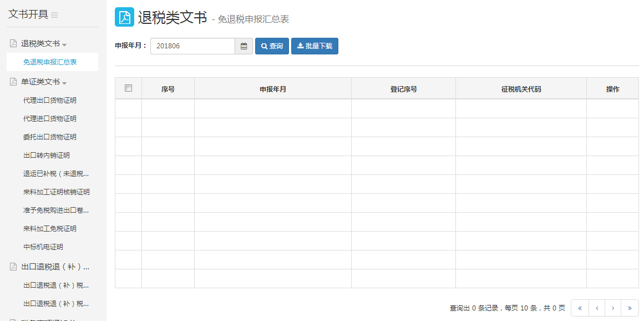644x321 pixels.
Task: Open 中标机电证明 menu item
Action: click(43, 247)
